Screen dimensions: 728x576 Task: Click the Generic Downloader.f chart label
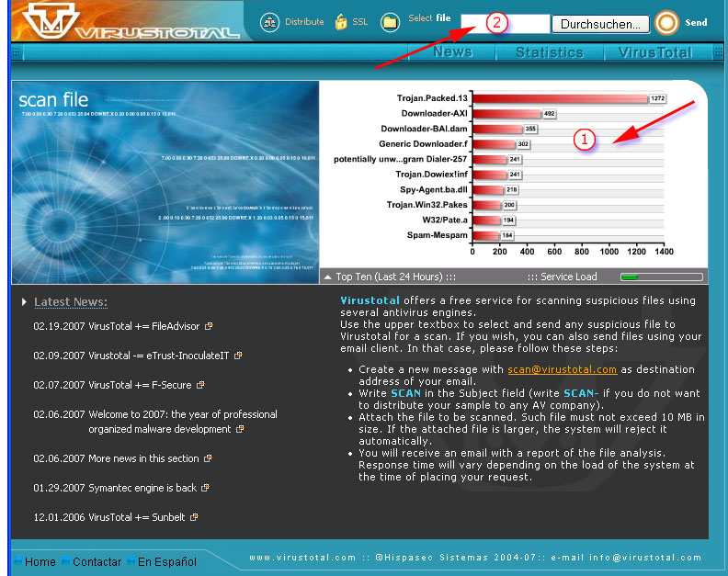coord(423,144)
